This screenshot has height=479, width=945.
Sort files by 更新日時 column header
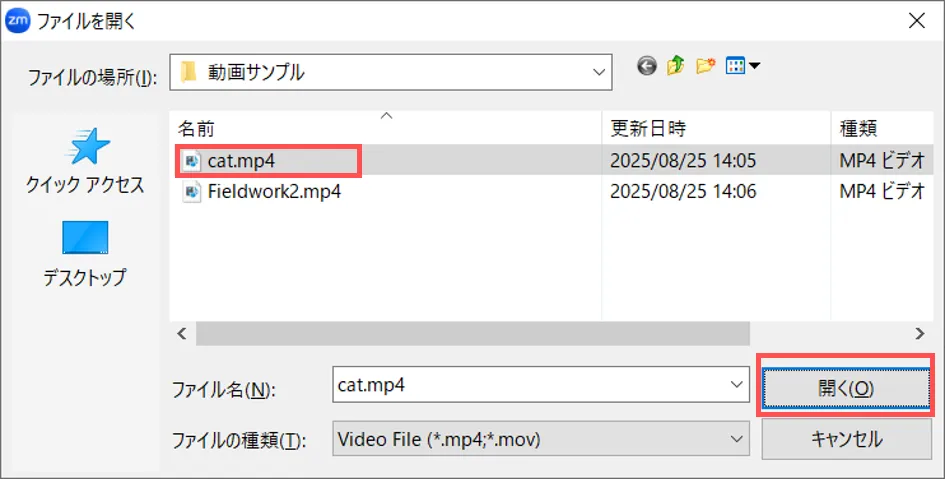tap(648, 129)
